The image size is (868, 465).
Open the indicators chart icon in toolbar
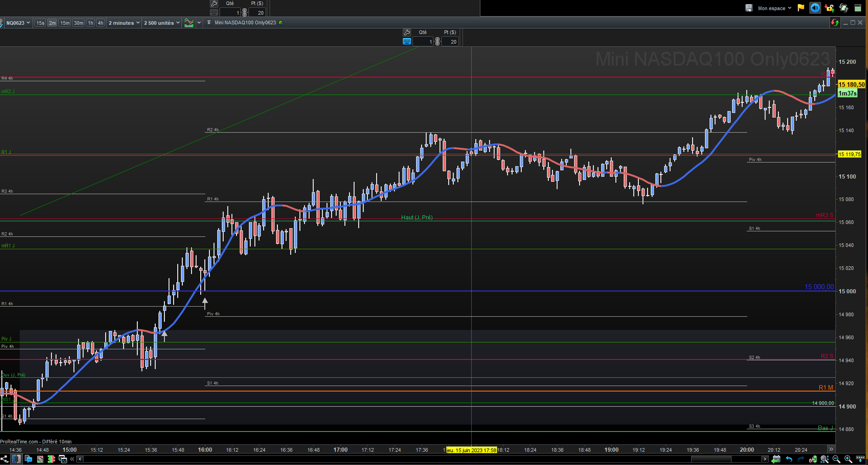click(189, 22)
